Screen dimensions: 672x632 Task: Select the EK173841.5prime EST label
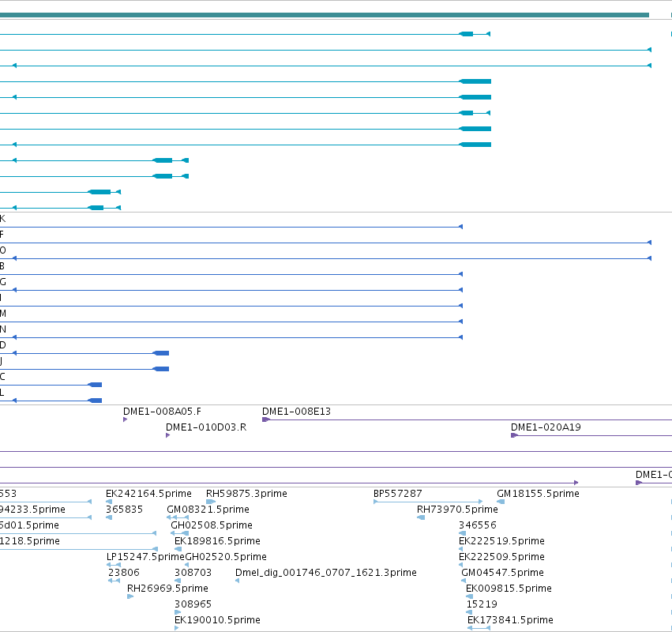point(510,620)
